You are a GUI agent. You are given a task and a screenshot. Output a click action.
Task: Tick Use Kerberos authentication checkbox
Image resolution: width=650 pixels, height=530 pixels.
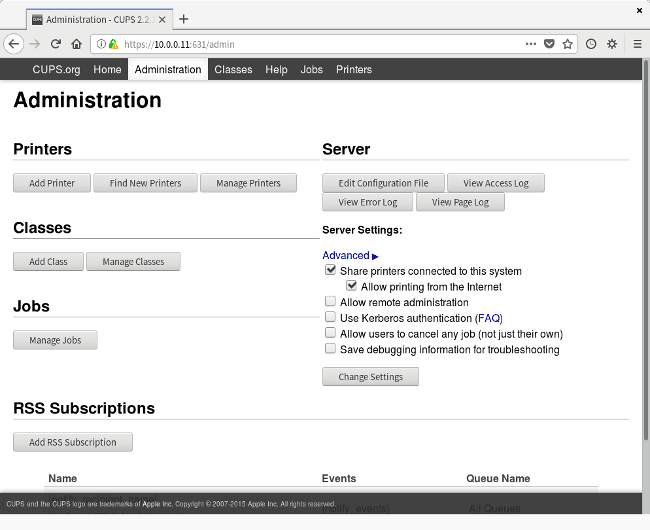pos(331,318)
